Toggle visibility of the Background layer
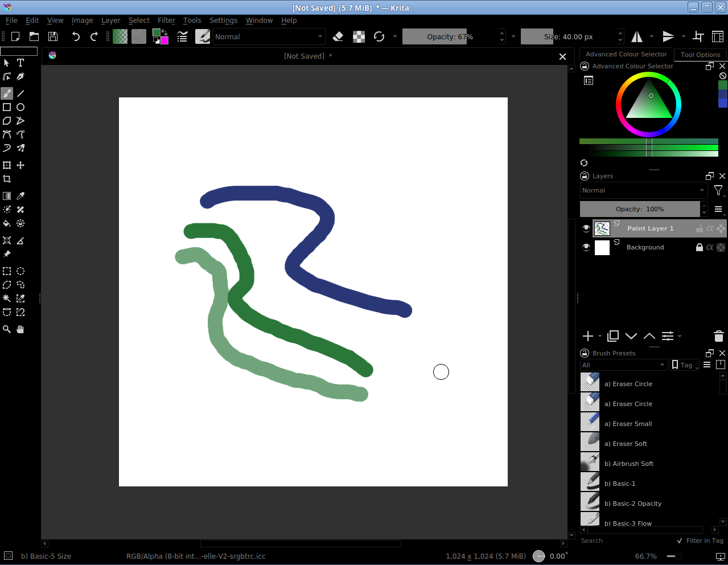Image resolution: width=728 pixels, height=565 pixels. (x=586, y=247)
